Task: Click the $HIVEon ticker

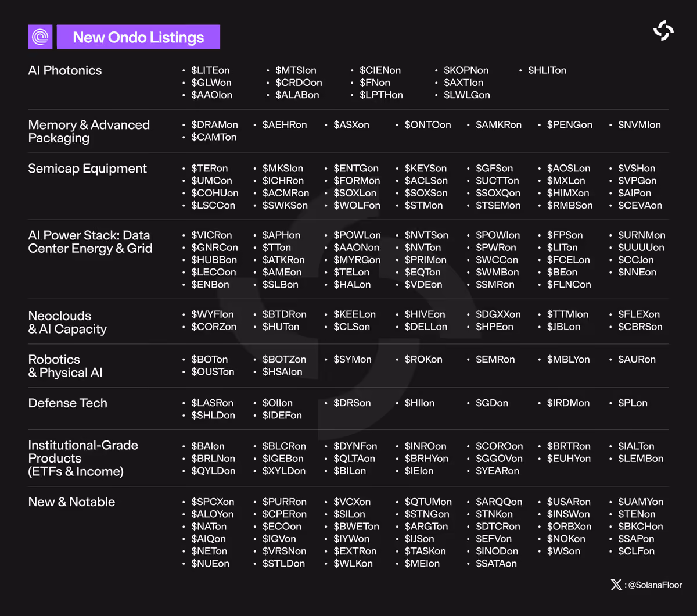Action: click(x=425, y=314)
